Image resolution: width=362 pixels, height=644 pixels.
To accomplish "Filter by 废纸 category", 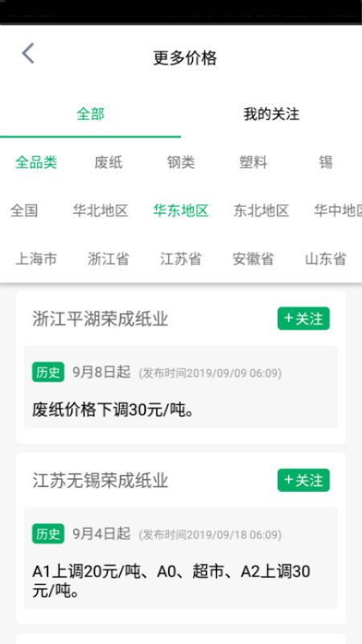I will coord(109,163).
